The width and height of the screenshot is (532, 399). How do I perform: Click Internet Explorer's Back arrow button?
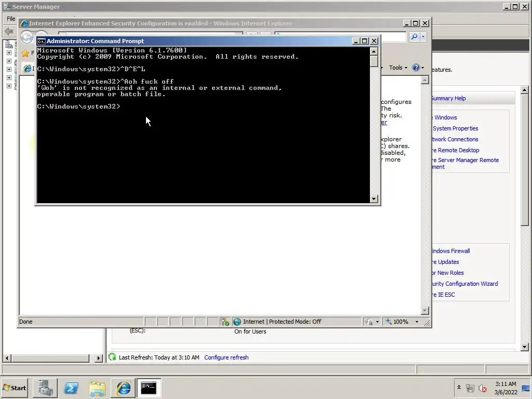26,37
